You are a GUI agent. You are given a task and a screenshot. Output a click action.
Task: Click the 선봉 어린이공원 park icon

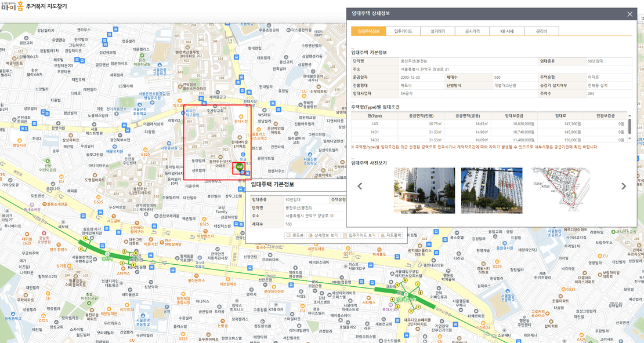48,161
